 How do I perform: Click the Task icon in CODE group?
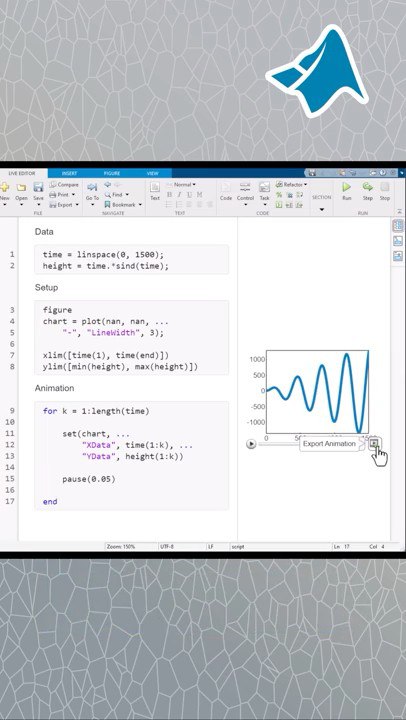coord(264,187)
